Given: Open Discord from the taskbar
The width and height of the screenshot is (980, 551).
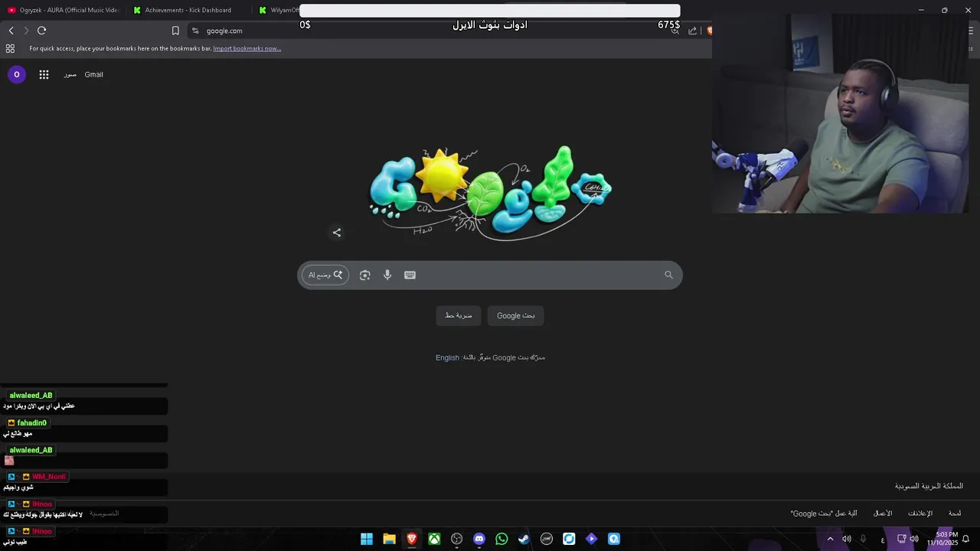Looking at the screenshot, I should (479, 539).
